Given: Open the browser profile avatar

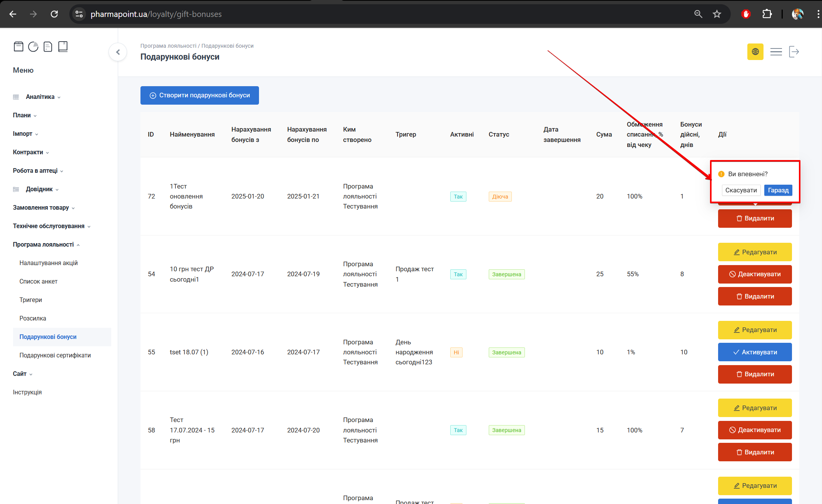Looking at the screenshot, I should click(x=797, y=14).
